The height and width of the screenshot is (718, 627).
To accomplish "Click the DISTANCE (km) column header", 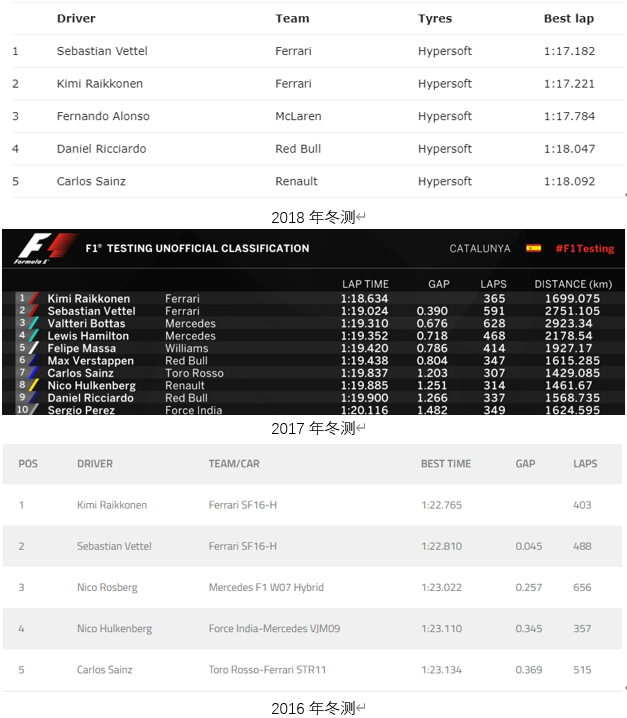I will pyautogui.click(x=573, y=284).
